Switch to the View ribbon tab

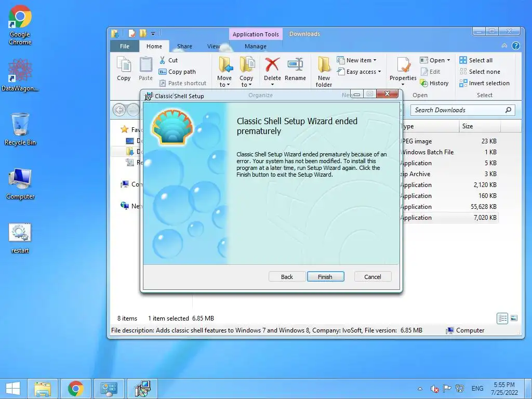(214, 46)
